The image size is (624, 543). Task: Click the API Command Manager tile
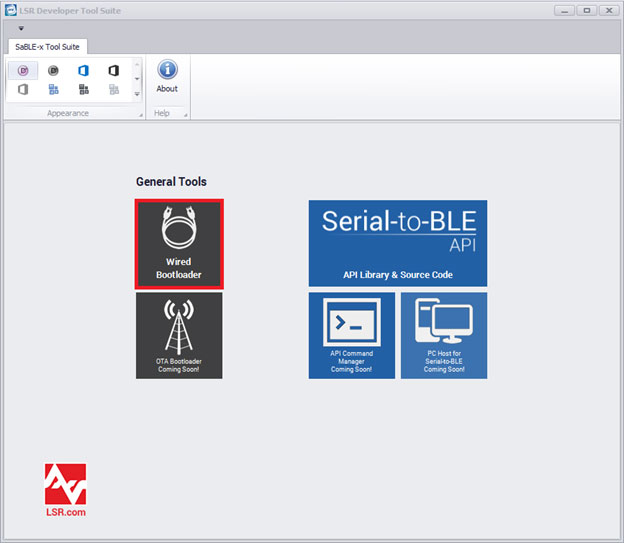pyautogui.click(x=352, y=336)
